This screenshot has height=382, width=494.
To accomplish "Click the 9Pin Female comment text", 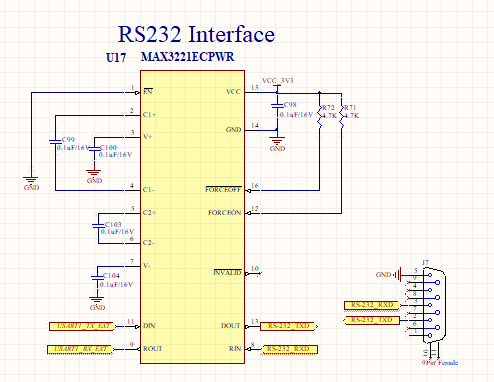I will 440,363.
